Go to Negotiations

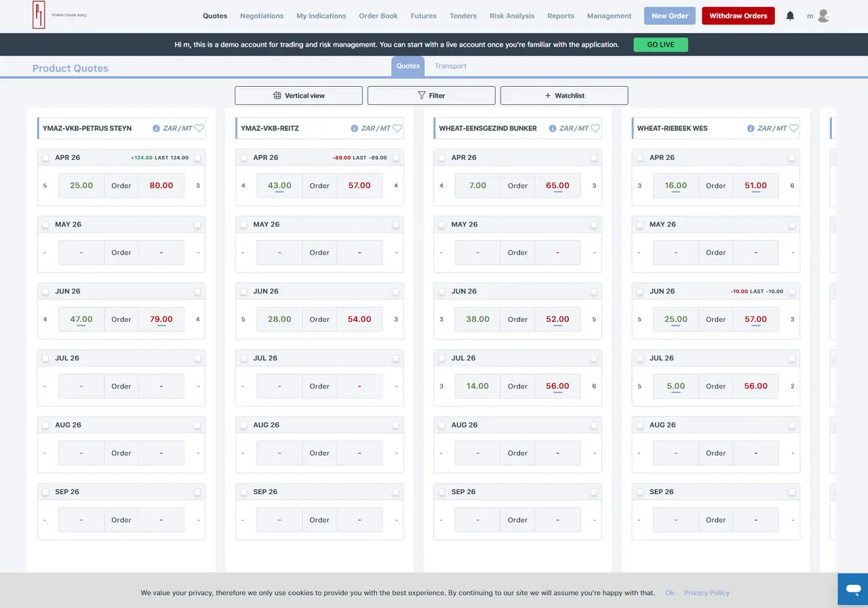click(262, 16)
